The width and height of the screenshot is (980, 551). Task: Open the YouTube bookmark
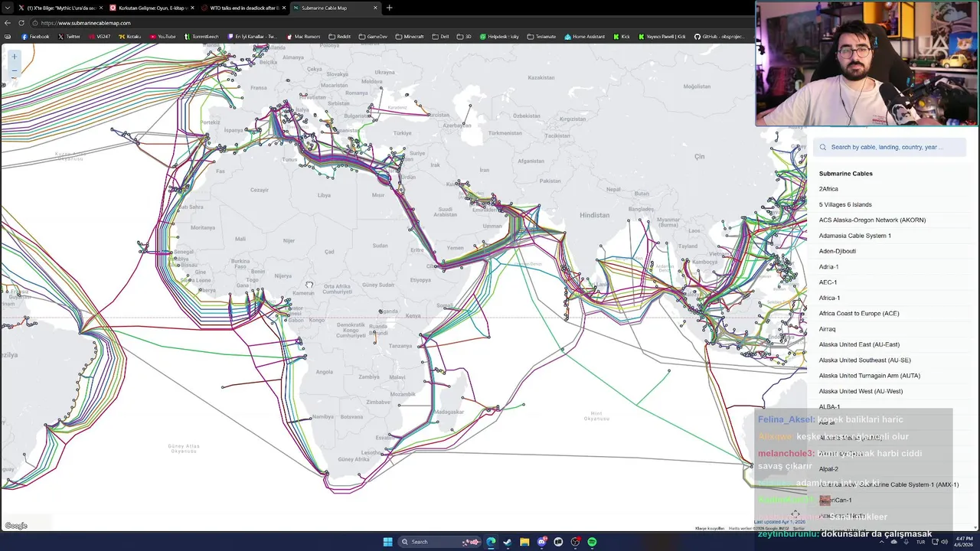click(x=162, y=37)
